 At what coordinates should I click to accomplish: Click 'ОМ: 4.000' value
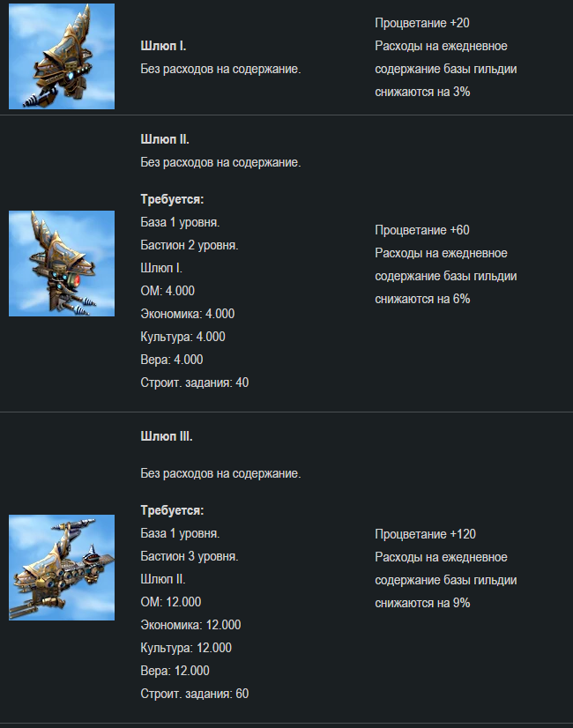(x=167, y=291)
